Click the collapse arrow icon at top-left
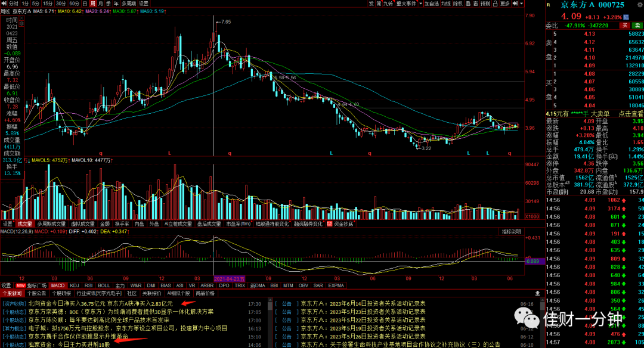Image resolution: width=644 pixels, height=348 pixels. (x=4, y=4)
